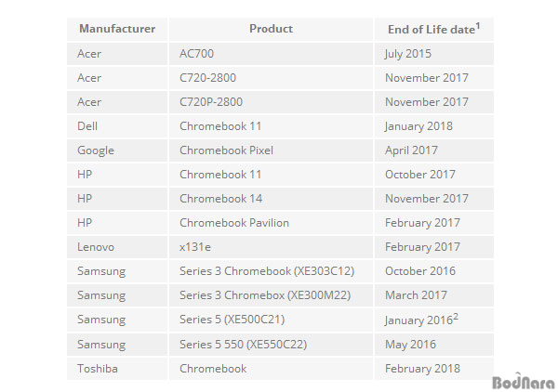Click the Google manufacturer cell
The width and height of the screenshot is (558, 392).
click(x=97, y=150)
